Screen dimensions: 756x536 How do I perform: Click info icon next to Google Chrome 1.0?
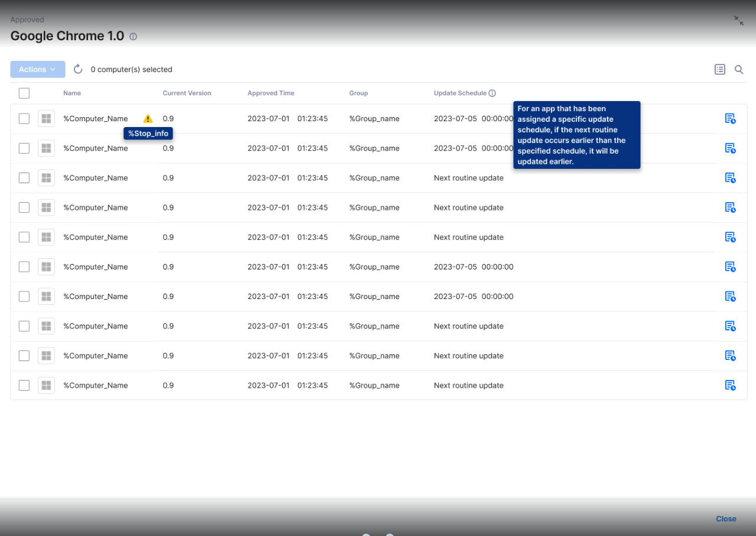(x=133, y=37)
